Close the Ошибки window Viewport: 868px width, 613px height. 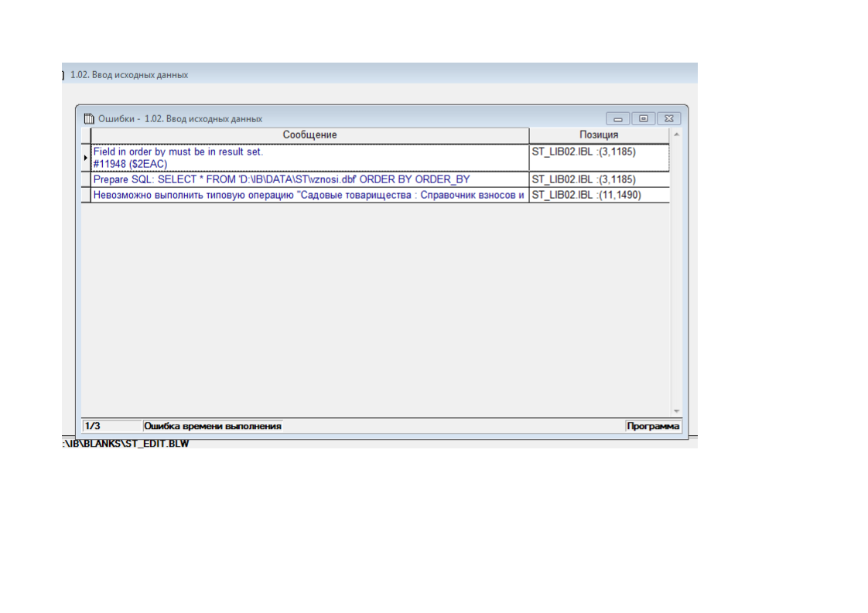coord(668,118)
